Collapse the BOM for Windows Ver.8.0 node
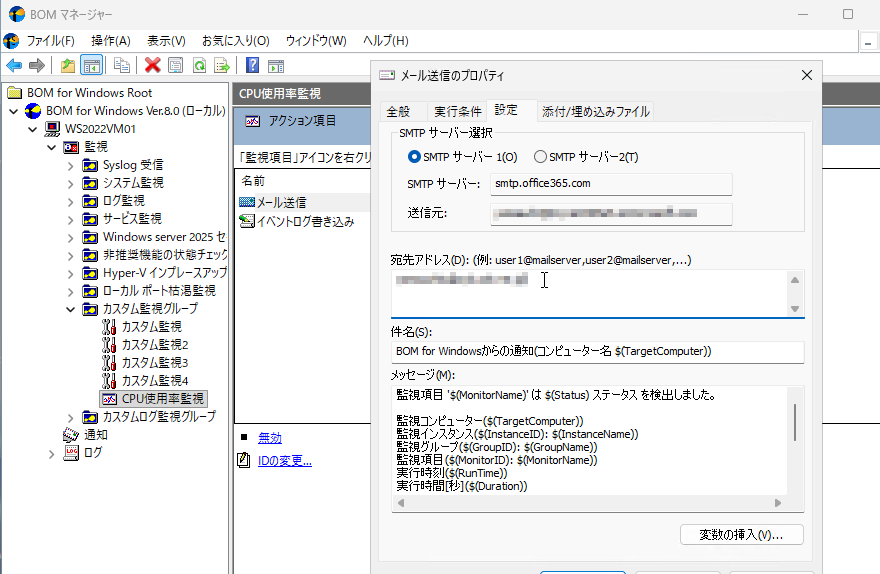The width and height of the screenshot is (880, 574). point(14,111)
